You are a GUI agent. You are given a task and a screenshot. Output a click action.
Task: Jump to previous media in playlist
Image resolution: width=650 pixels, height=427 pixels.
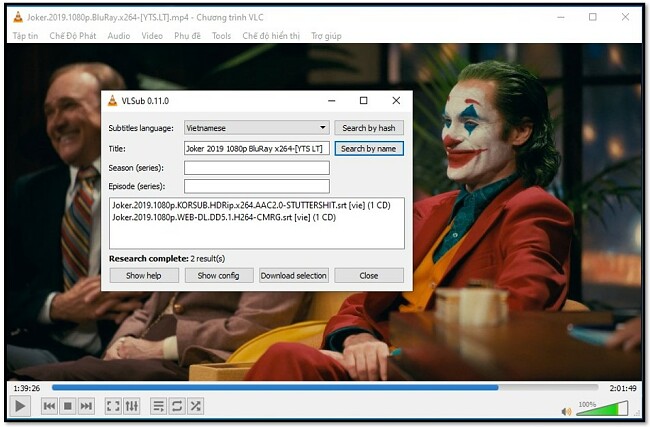[x=49, y=406]
